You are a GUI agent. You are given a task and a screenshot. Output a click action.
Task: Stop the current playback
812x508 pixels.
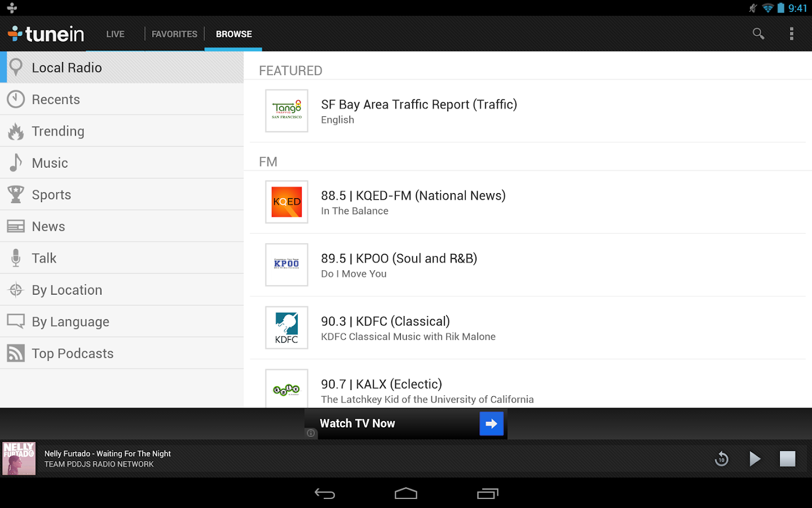(788, 459)
